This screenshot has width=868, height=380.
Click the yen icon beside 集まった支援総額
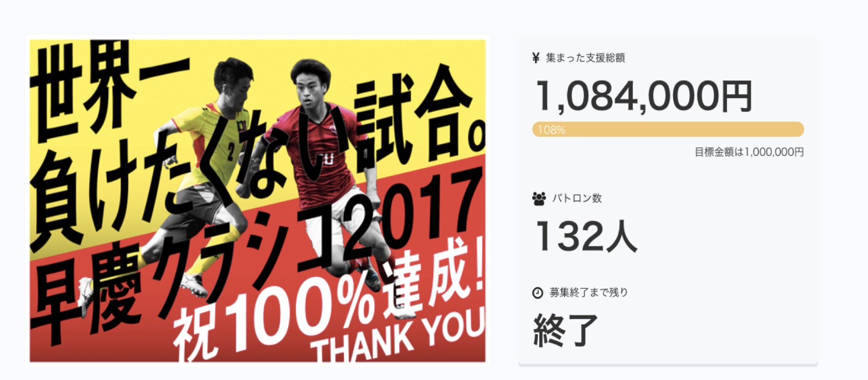(x=536, y=58)
